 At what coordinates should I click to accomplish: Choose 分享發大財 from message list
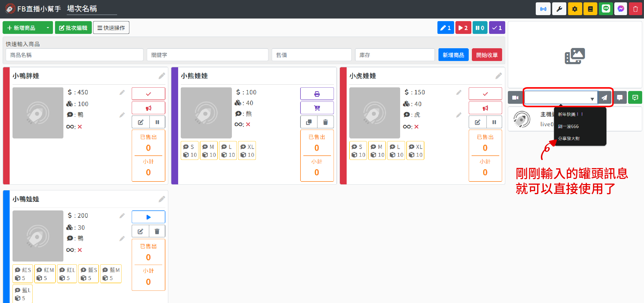(x=569, y=138)
